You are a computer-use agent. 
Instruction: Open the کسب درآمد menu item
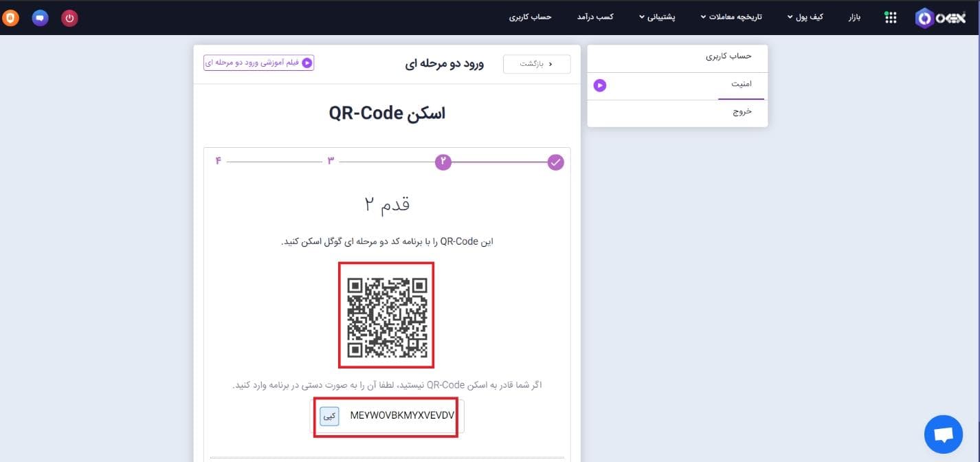coord(595,17)
